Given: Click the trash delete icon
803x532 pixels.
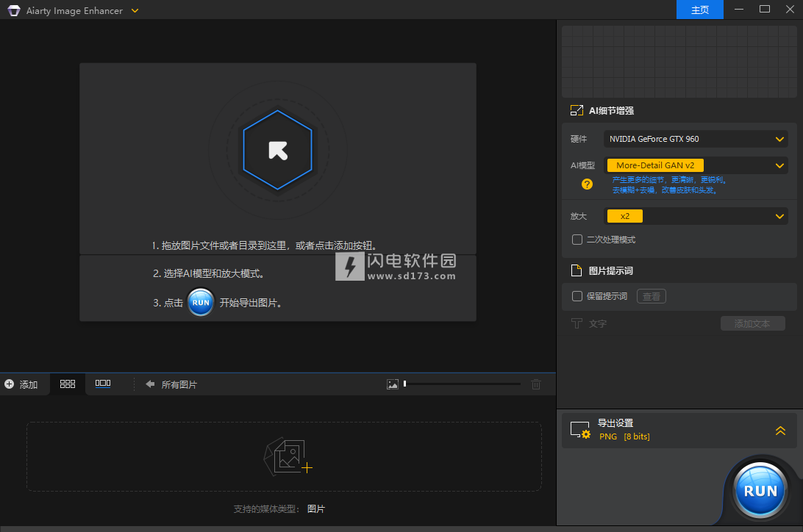Looking at the screenshot, I should [x=535, y=384].
